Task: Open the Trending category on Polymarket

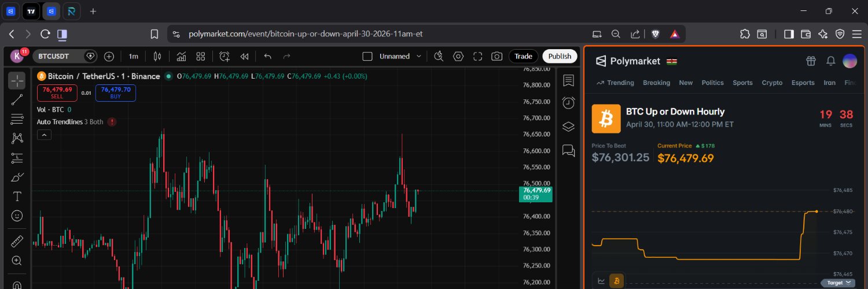Action: click(615, 83)
